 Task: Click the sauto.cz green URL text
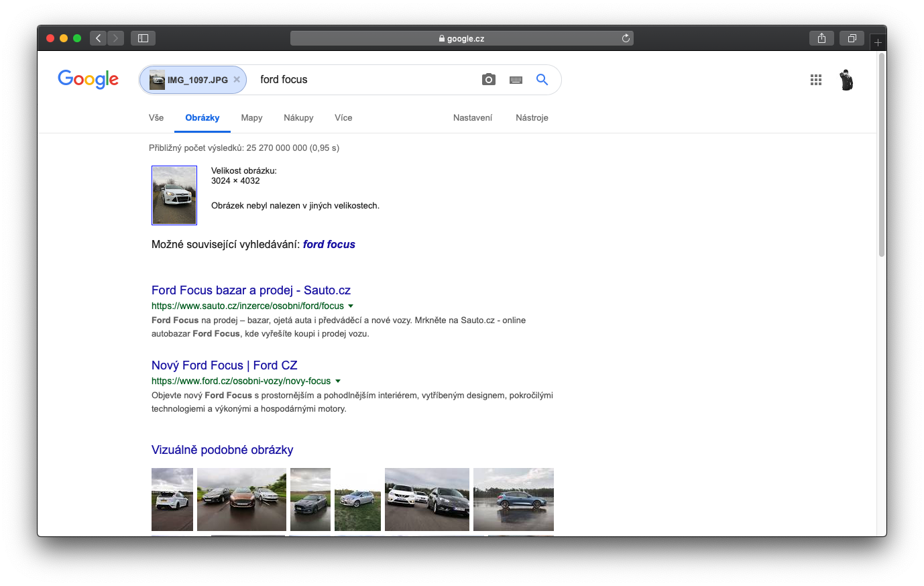247,306
